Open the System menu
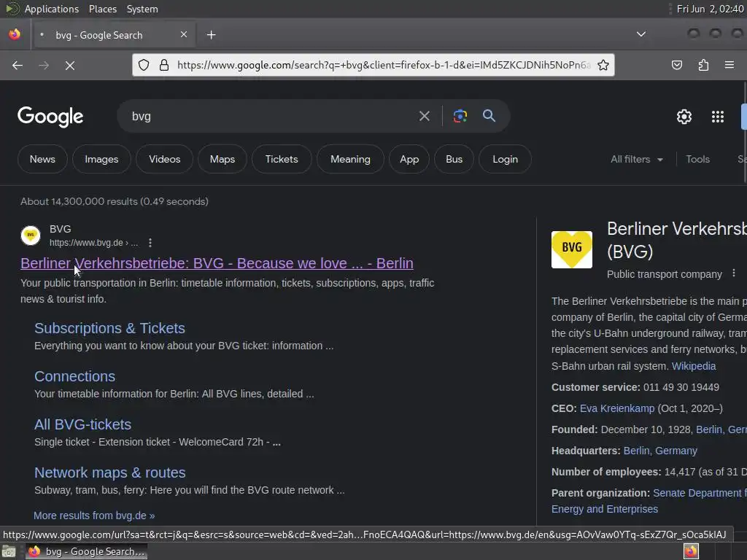The width and height of the screenshot is (747, 560). [x=142, y=9]
